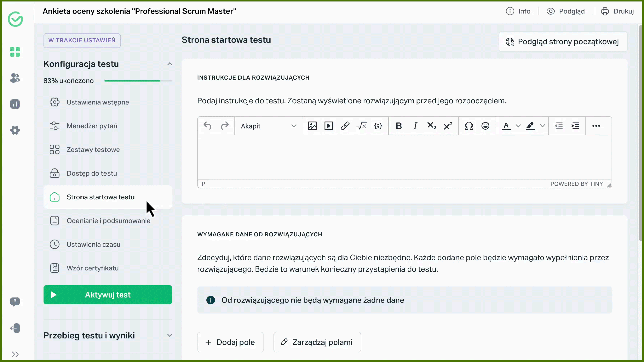The width and height of the screenshot is (644, 362).
Task: Go to Ustawienia czasu section
Action: coord(93,244)
